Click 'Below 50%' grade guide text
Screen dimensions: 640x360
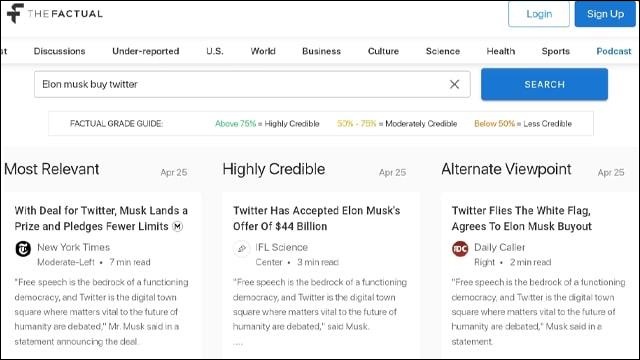(x=494, y=124)
